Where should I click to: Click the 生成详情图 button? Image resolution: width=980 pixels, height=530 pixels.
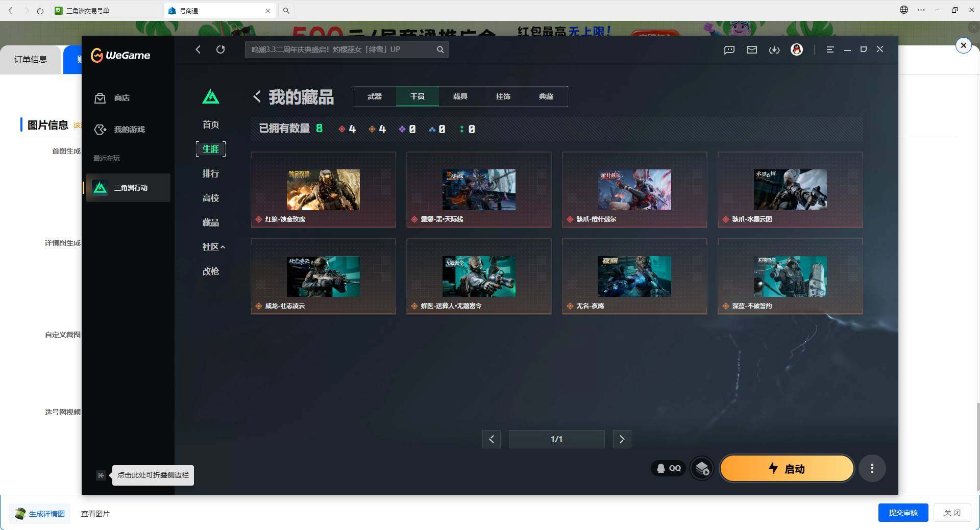40,514
